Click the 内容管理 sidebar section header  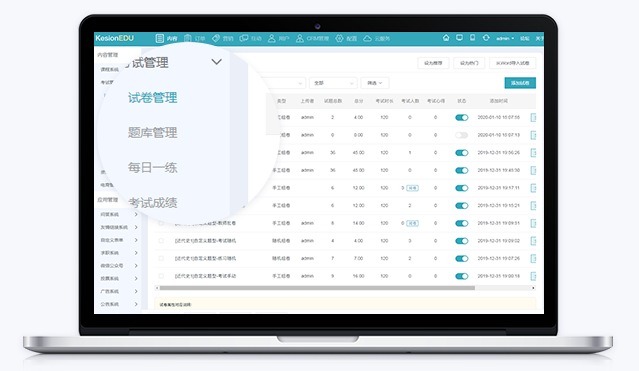point(108,55)
